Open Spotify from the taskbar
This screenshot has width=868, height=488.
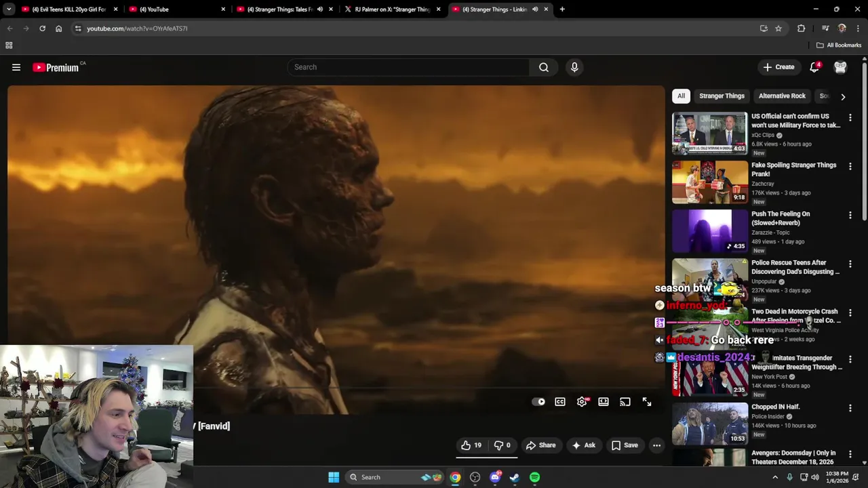[x=534, y=477]
